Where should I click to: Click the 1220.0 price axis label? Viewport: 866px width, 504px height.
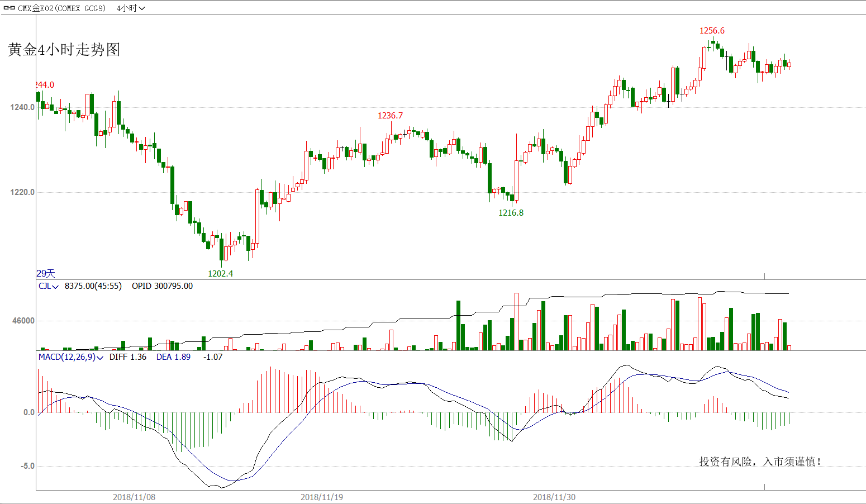tap(22, 192)
